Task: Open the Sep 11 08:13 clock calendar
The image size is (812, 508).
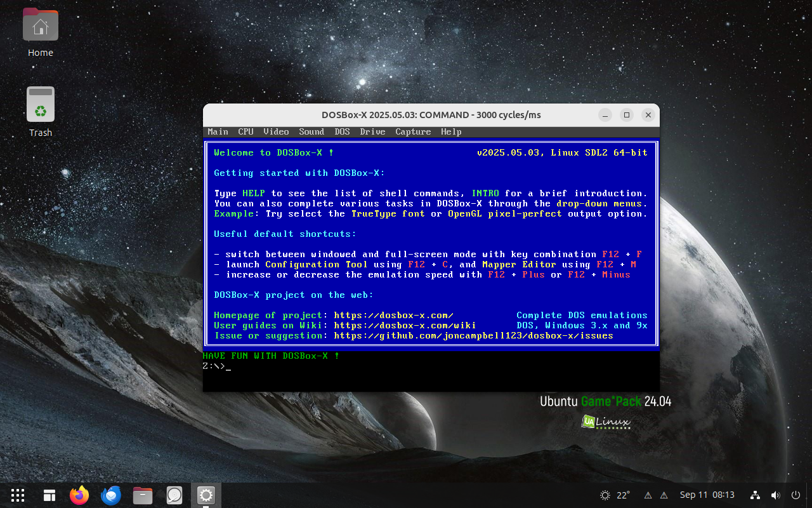Action: tap(707, 495)
